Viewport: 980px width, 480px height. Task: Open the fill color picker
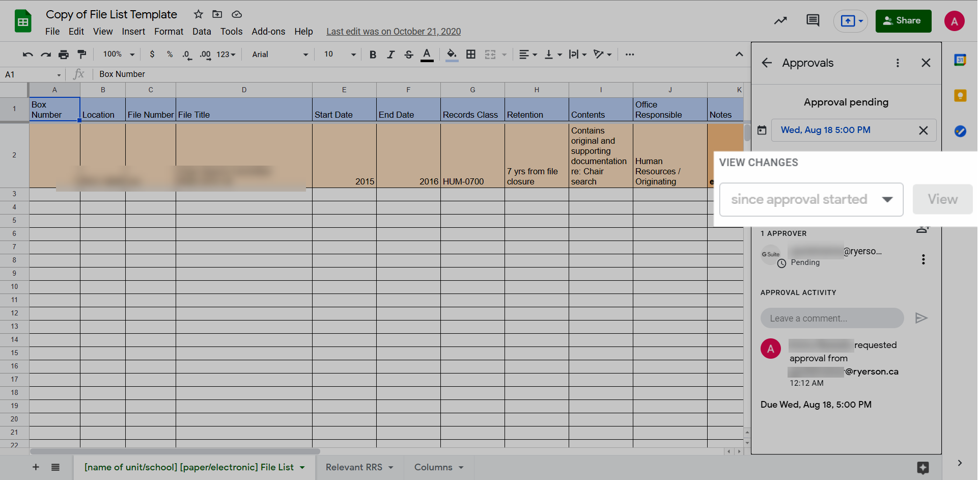(452, 55)
